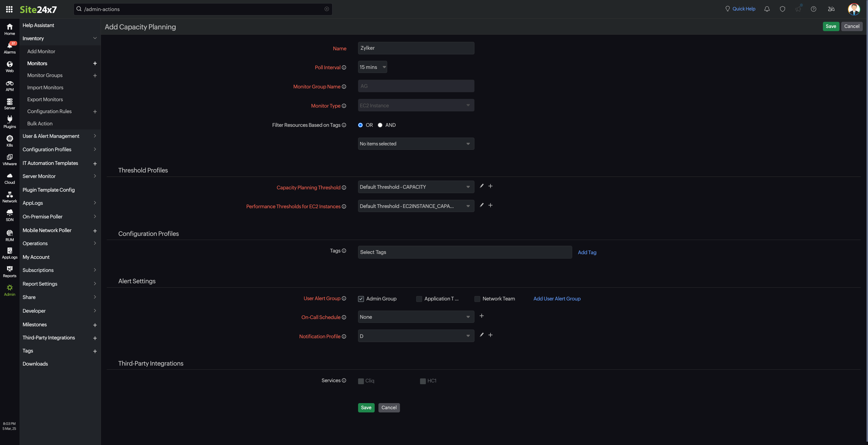Open the apps grid launcher
Viewport: 868px width, 445px height.
[9, 9]
